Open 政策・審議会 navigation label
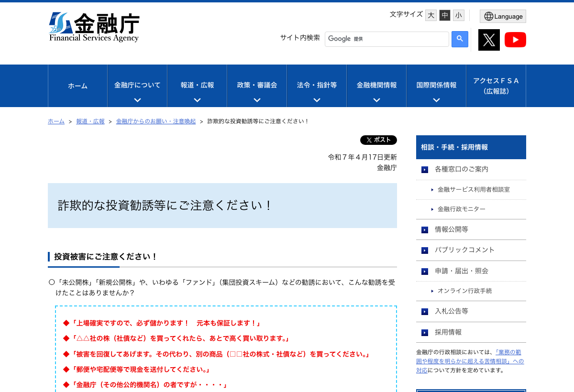This screenshot has width=574, height=392. [257, 85]
